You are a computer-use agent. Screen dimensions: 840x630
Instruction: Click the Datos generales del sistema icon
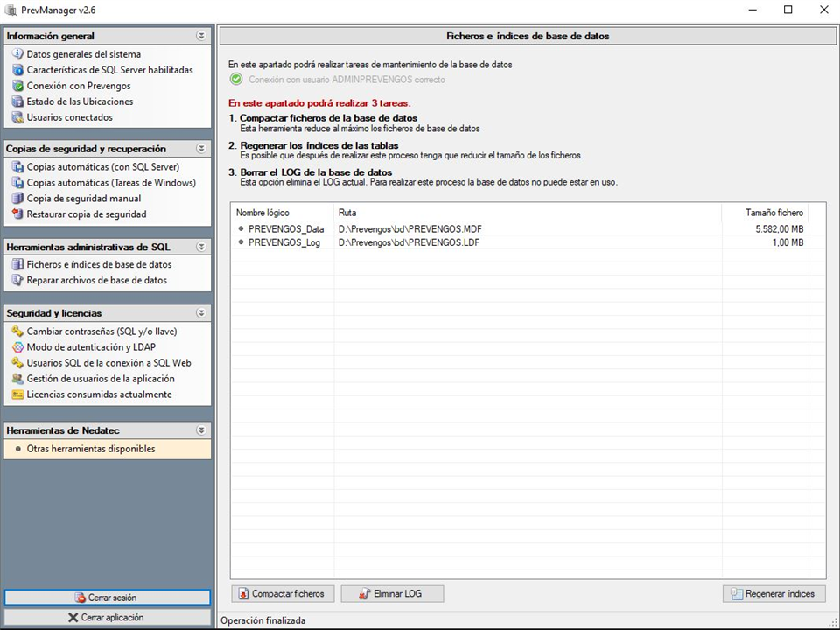click(x=17, y=54)
